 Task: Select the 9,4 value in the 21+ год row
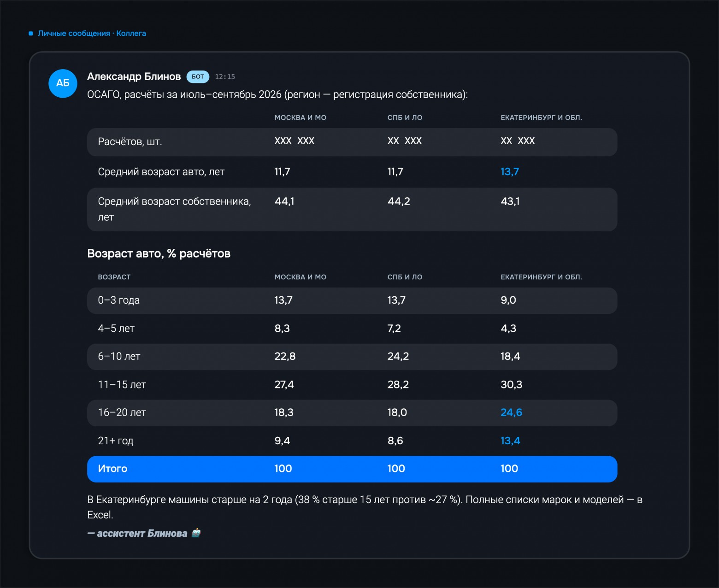click(x=282, y=441)
